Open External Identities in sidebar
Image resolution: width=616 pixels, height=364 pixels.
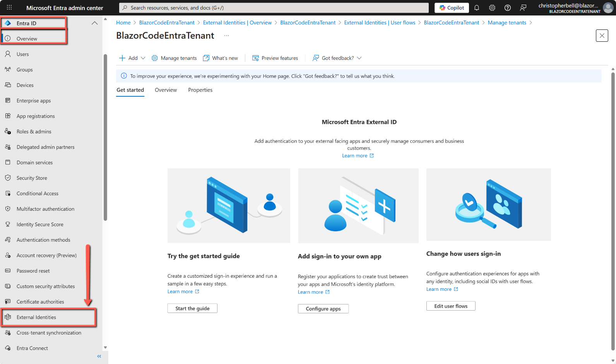(36, 317)
